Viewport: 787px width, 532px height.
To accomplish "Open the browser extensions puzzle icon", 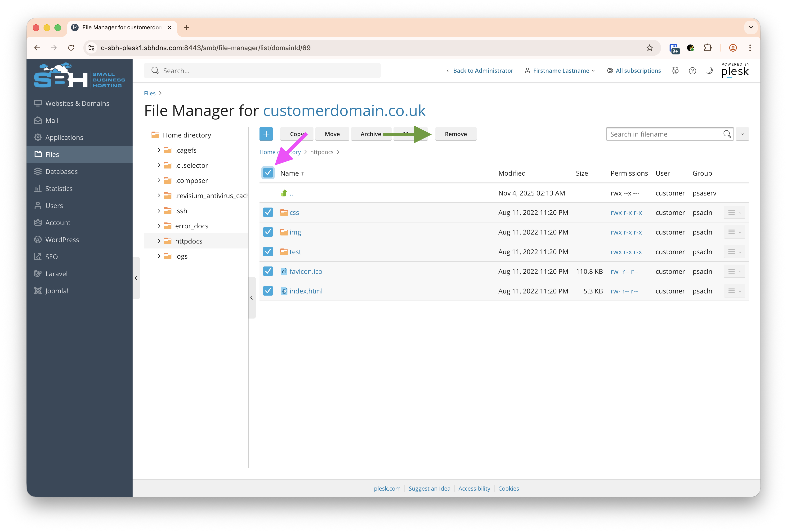I will tap(707, 48).
